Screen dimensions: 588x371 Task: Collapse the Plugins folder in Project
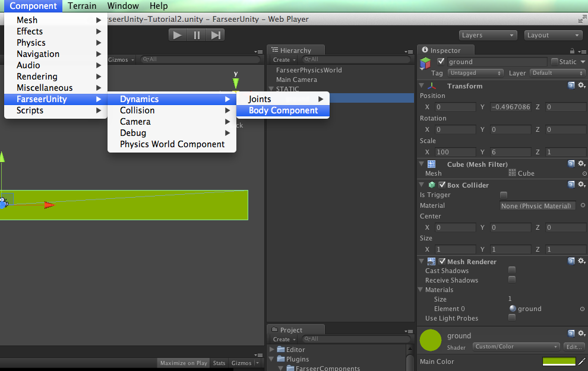(272, 359)
